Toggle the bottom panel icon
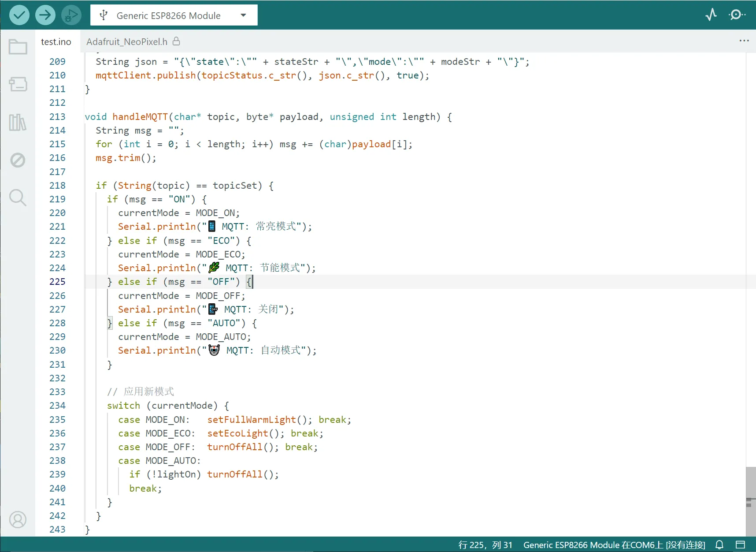756x552 pixels. click(741, 545)
